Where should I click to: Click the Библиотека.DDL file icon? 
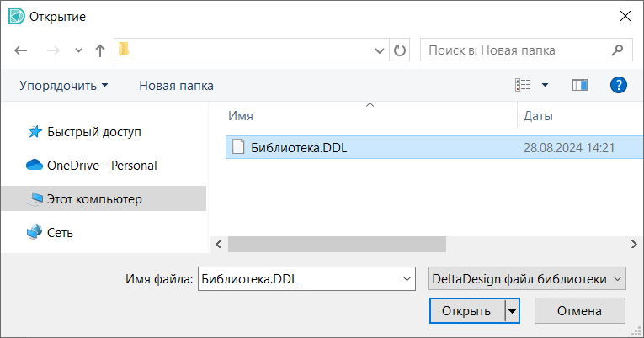(237, 147)
